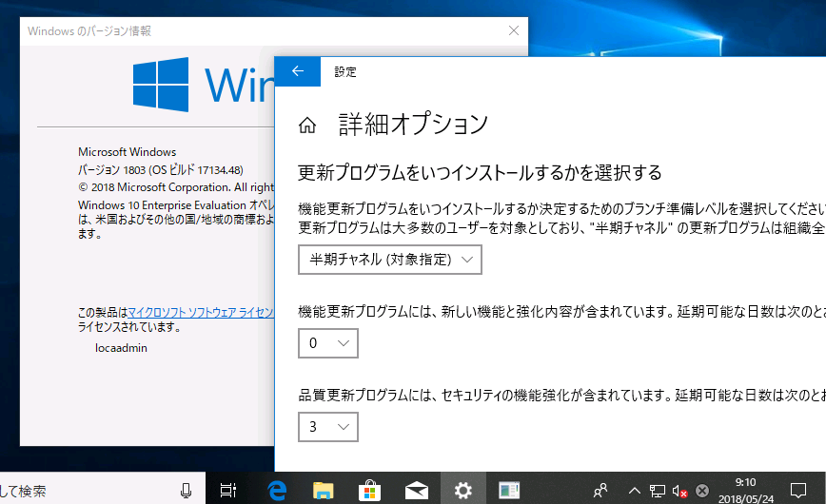
Task: Open the clock showing 9:10 2018/05/24
Action: tap(746, 490)
